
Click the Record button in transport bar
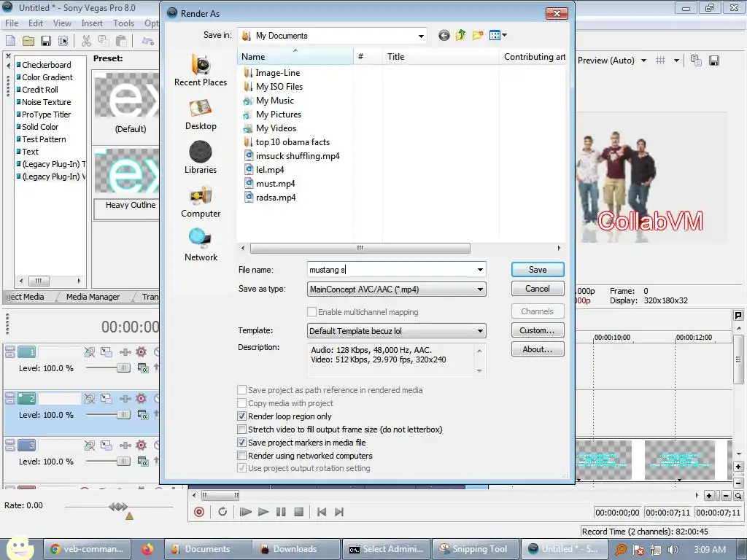click(x=199, y=512)
